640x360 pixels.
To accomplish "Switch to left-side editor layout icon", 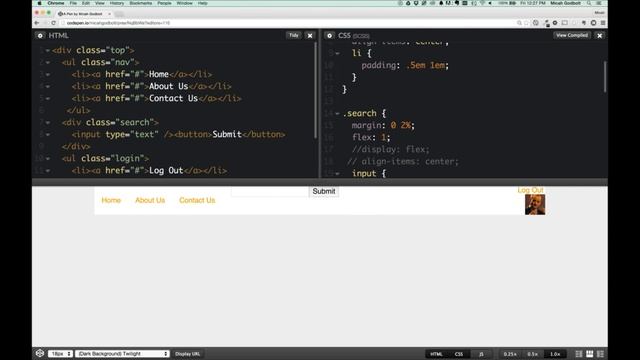I will pyautogui.click(x=579, y=354).
